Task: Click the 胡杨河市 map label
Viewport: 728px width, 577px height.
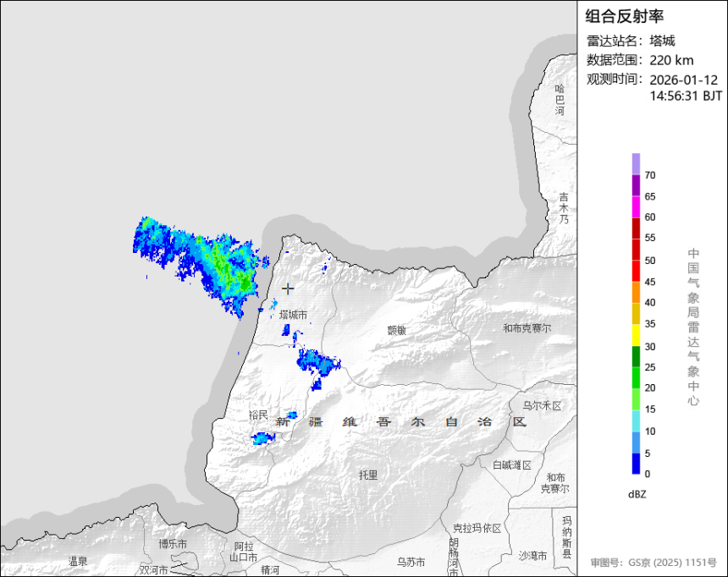Action: pyautogui.click(x=454, y=557)
